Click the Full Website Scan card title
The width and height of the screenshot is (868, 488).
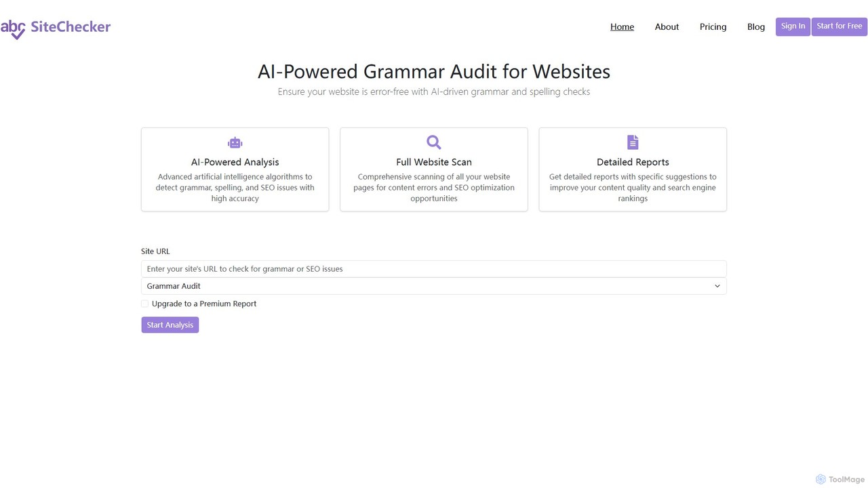click(434, 162)
